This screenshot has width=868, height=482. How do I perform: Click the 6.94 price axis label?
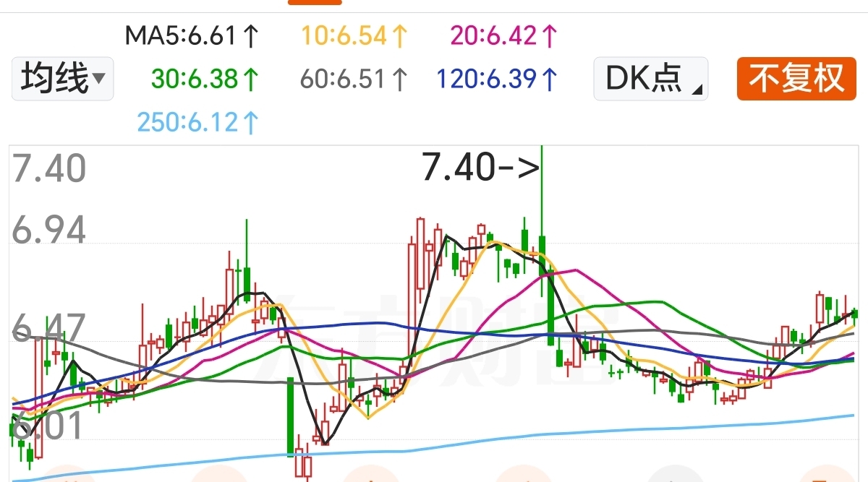click(49, 231)
